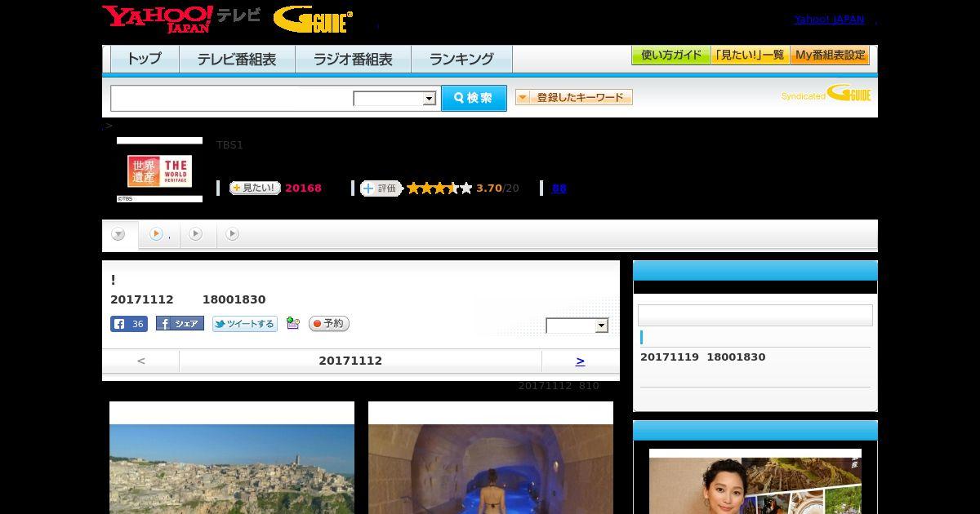Click the 世界遺産 The World Heritage thumbnail
980x514 pixels.
tap(159, 170)
